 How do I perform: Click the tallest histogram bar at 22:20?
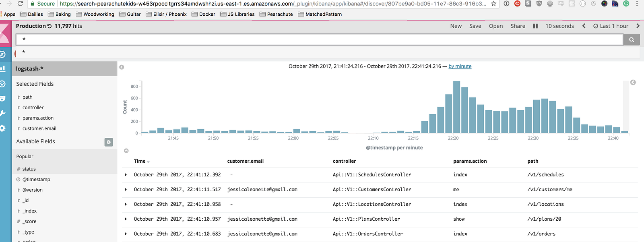pos(456,107)
